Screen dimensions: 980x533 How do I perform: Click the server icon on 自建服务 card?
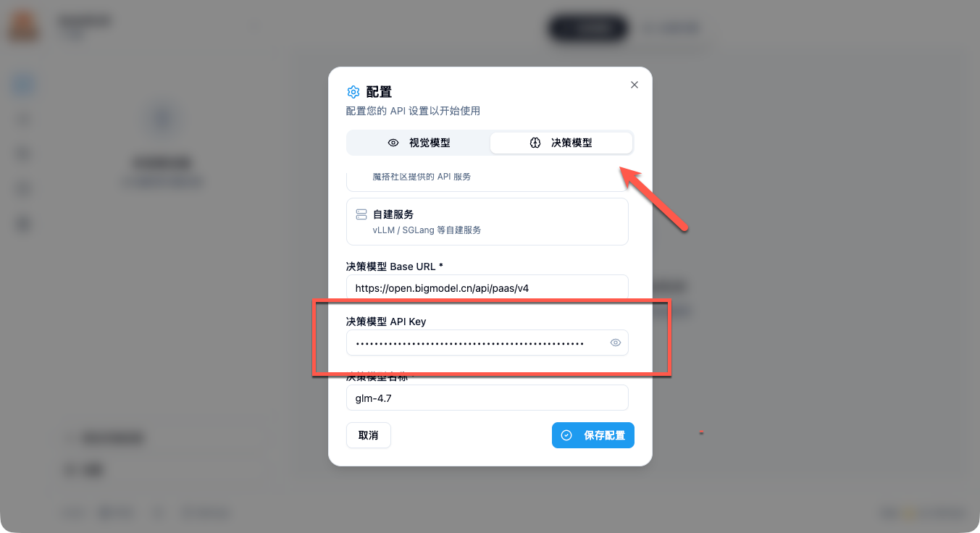coord(361,214)
